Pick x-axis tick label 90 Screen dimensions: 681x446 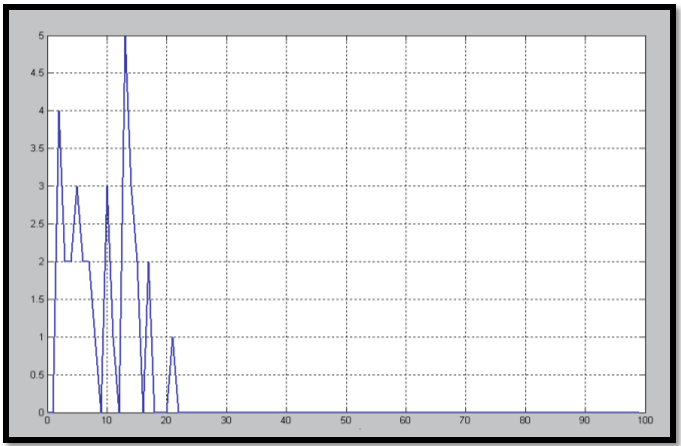pos(582,422)
